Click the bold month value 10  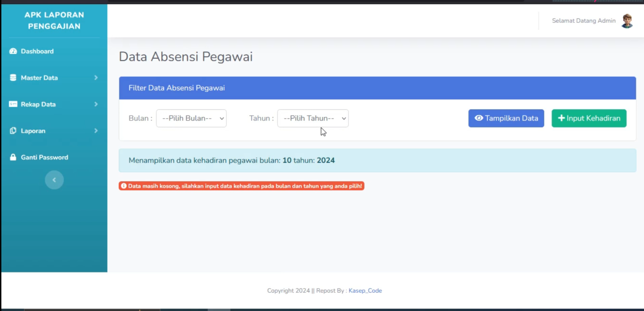point(287,160)
